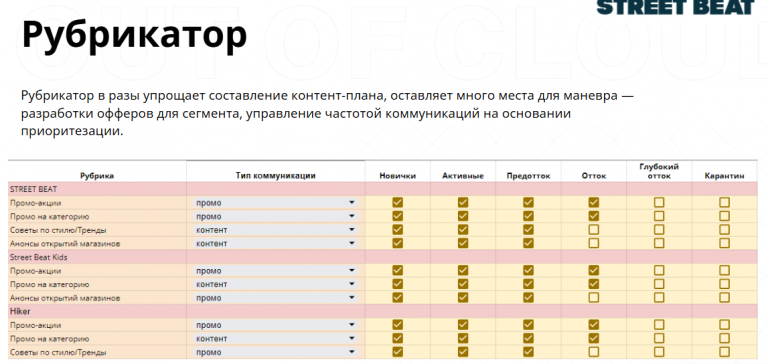Open communication type dropdown for STREET BEAT Промо-акции
Screen dimensions: 768x364
tap(275, 202)
